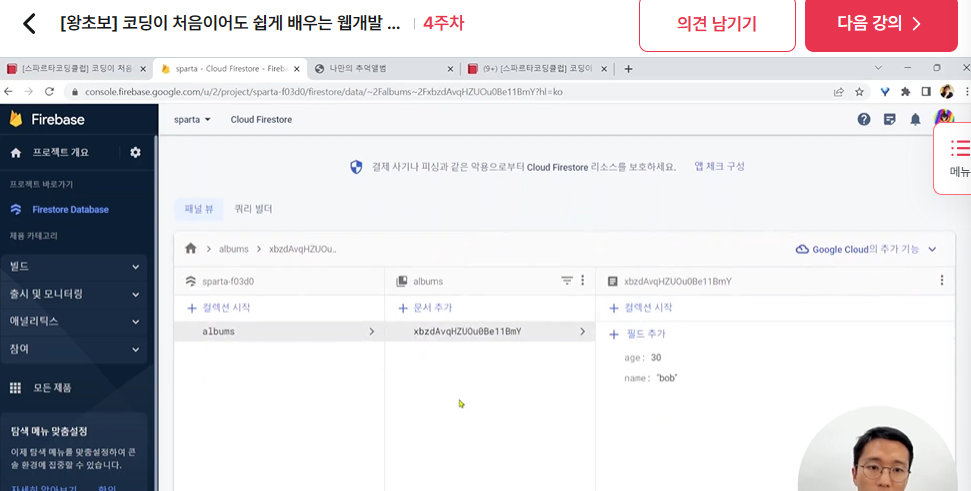Click the 의견 남기기 button
Screen dimensions: 971x491
717,24
